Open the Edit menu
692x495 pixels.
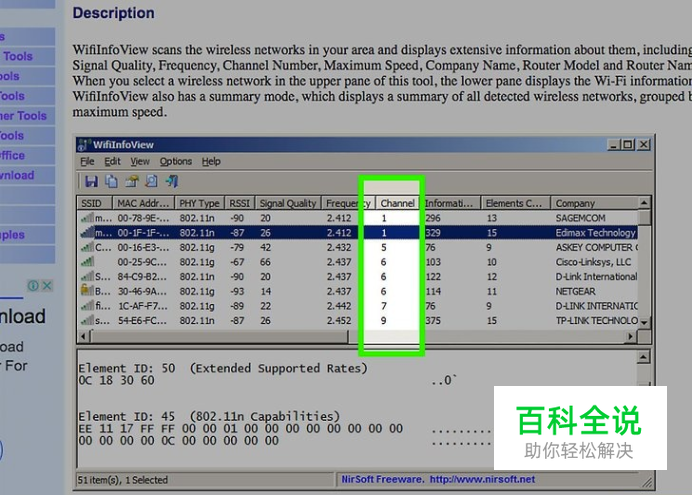112,161
